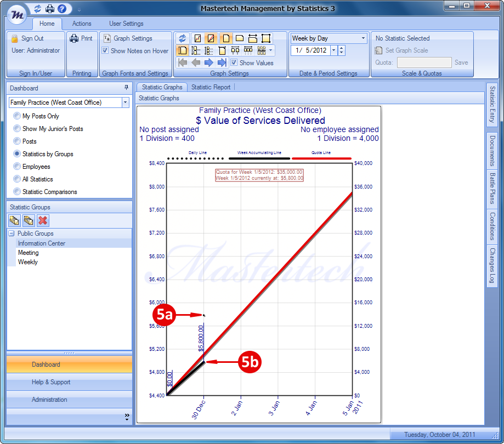Select the two graphs per column icon

[x=196, y=50]
